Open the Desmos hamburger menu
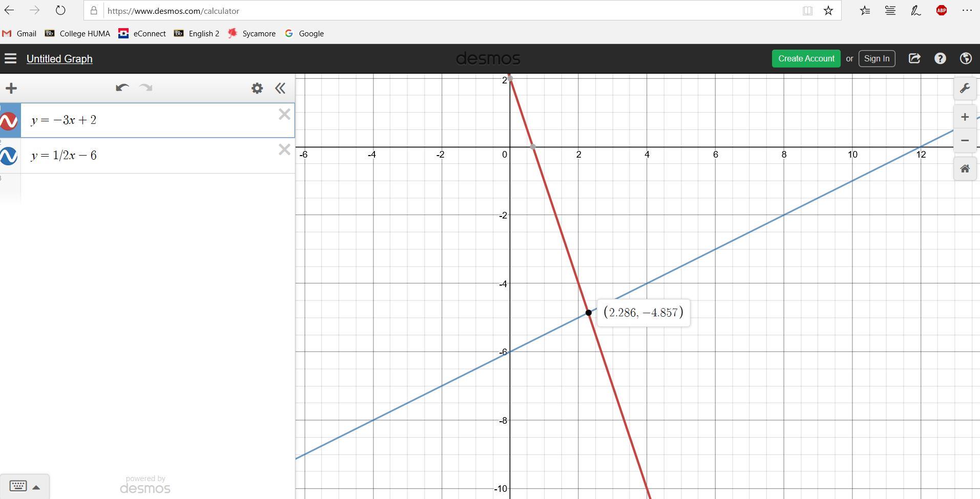The image size is (980, 499). click(x=10, y=59)
